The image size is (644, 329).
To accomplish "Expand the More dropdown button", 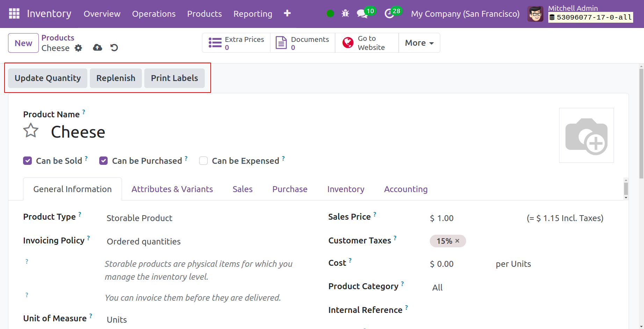I will pos(419,43).
